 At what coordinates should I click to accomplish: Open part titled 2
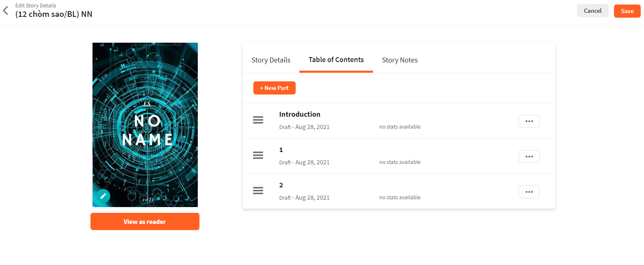click(x=281, y=185)
